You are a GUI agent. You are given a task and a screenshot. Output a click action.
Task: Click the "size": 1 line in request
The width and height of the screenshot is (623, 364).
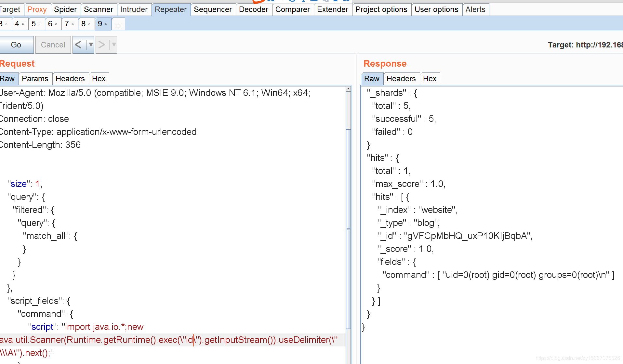pyautogui.click(x=25, y=184)
